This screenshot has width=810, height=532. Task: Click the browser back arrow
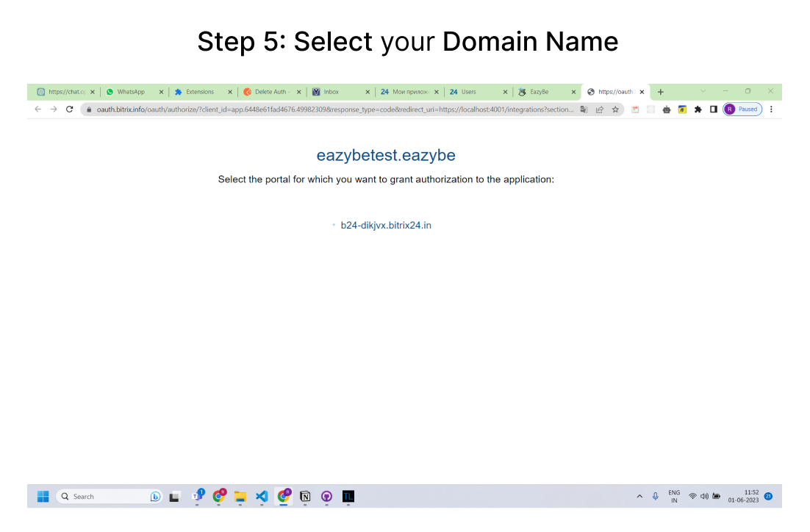(x=37, y=109)
